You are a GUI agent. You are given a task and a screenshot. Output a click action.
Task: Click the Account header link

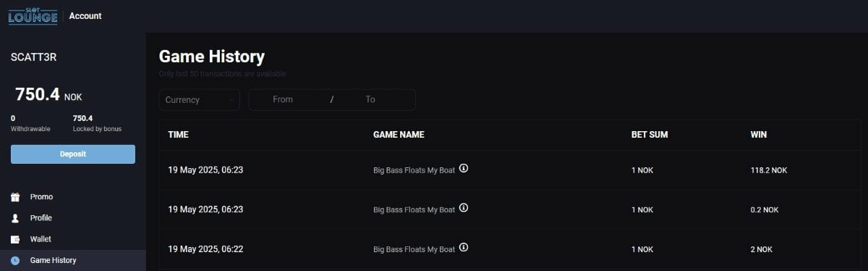85,16
